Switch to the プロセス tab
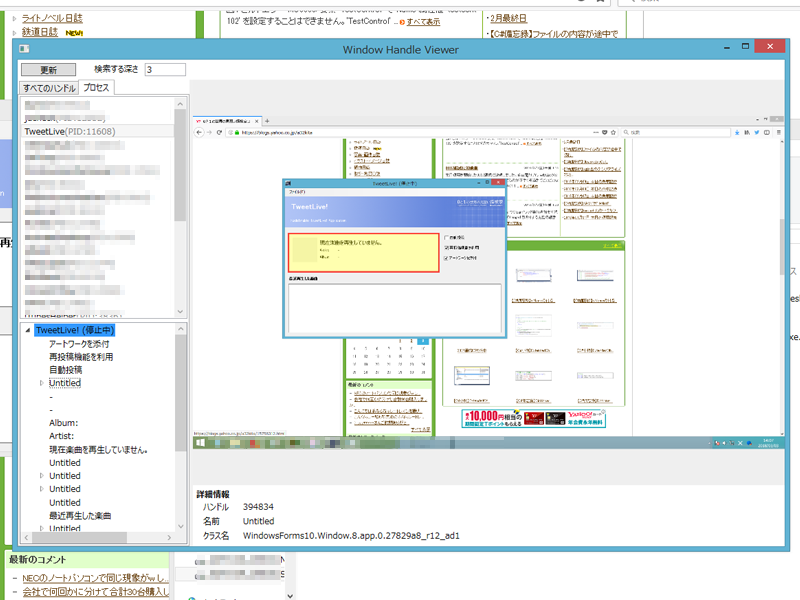 96,87
